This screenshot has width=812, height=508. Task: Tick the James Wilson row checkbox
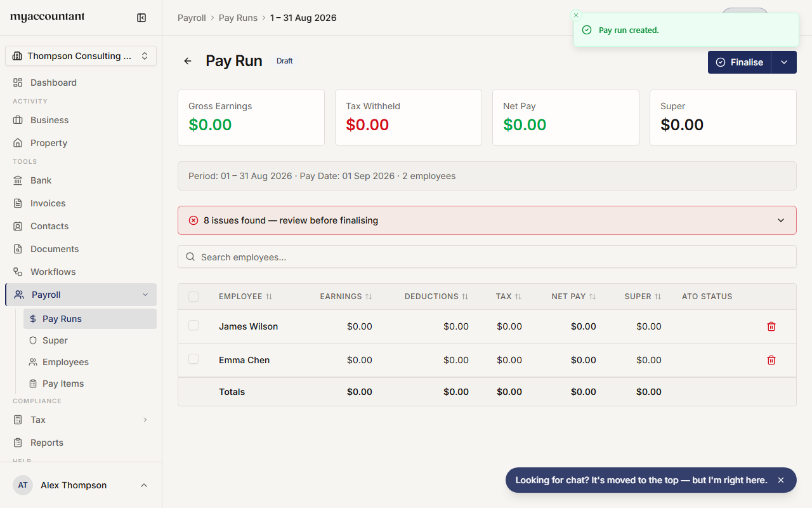193,326
